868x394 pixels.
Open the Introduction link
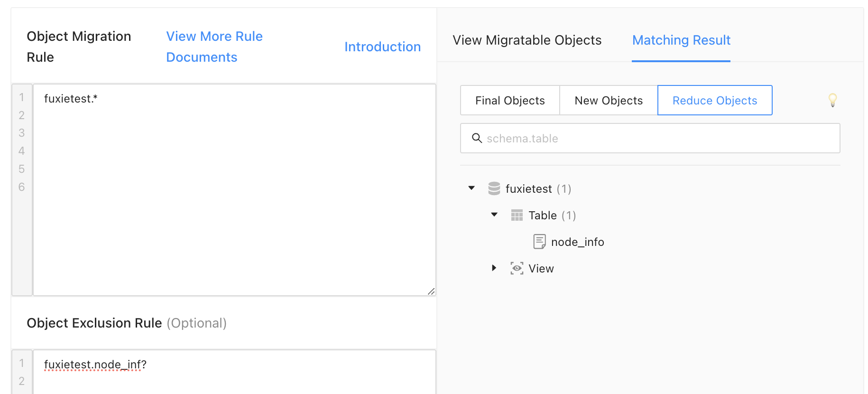[382, 47]
